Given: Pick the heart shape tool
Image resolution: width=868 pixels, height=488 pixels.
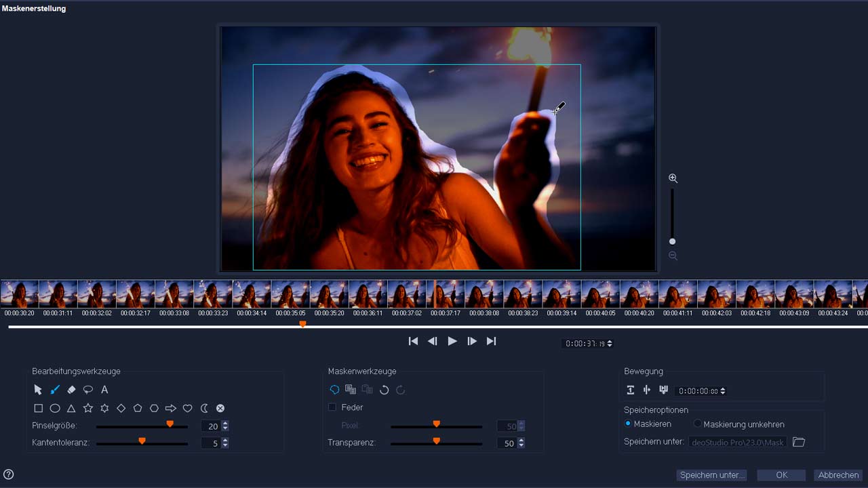Looking at the screenshot, I should tap(188, 408).
